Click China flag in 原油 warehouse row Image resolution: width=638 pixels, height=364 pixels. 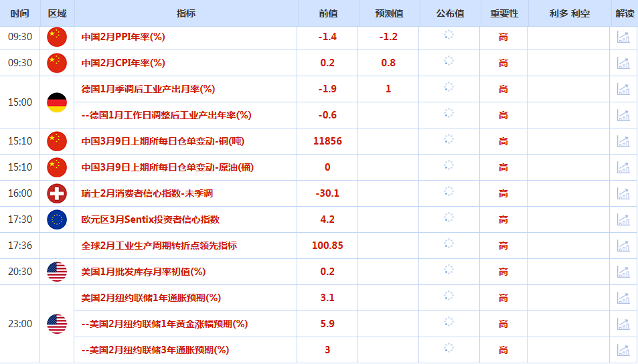click(57, 167)
